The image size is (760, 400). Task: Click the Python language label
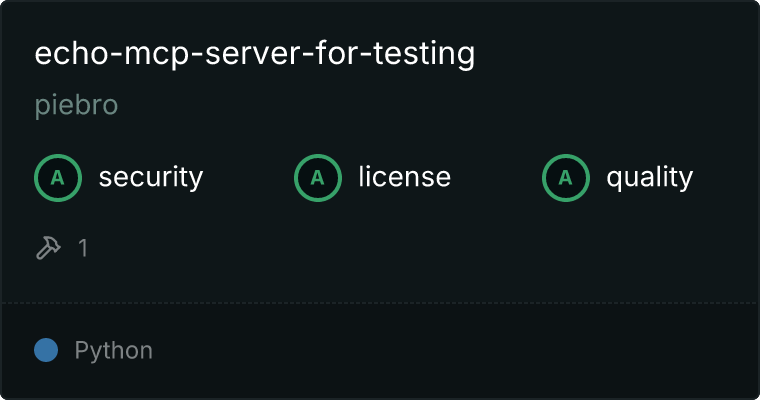pos(113,351)
